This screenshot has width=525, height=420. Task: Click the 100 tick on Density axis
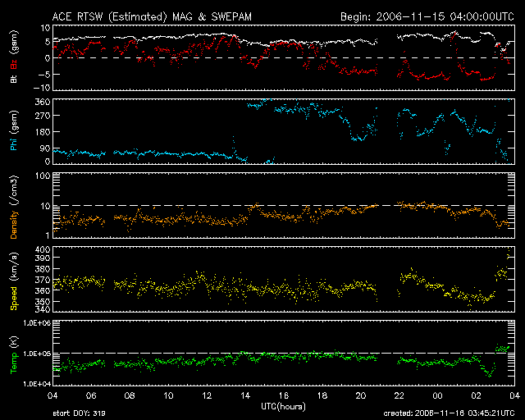pos(36,176)
